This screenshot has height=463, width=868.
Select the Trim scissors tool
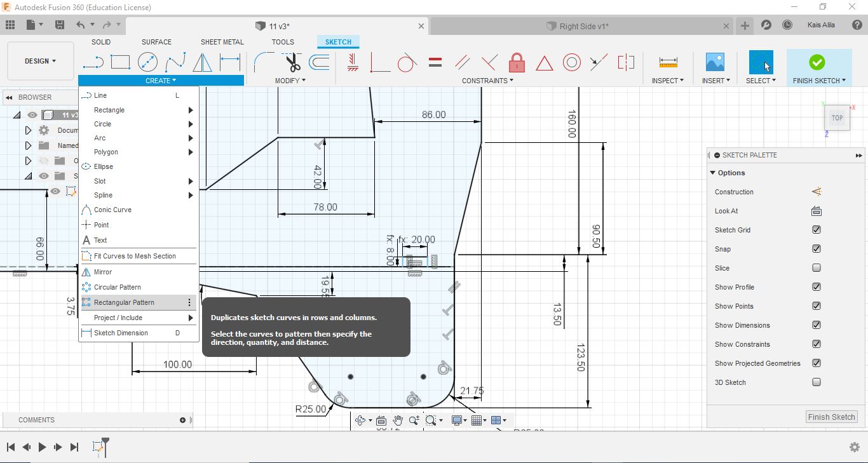point(292,62)
